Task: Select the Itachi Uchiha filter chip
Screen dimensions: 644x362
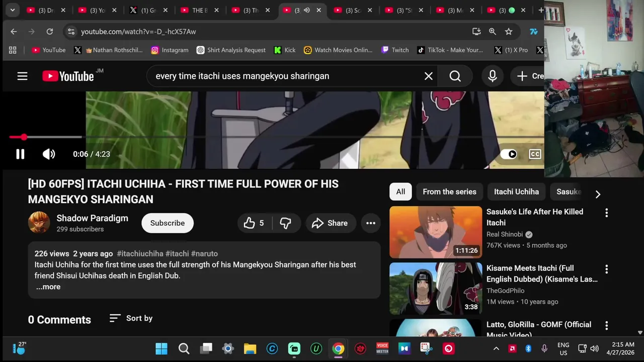Action: point(516,192)
